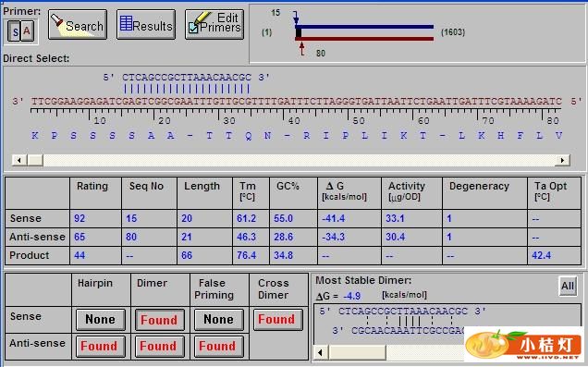Click the dimer panel scrollbar thumb
588x367 pixels.
click(x=357, y=352)
